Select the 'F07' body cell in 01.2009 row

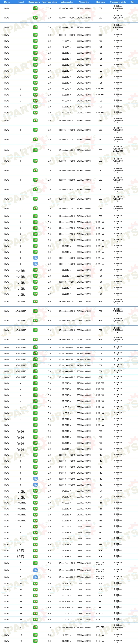click(100, 491)
